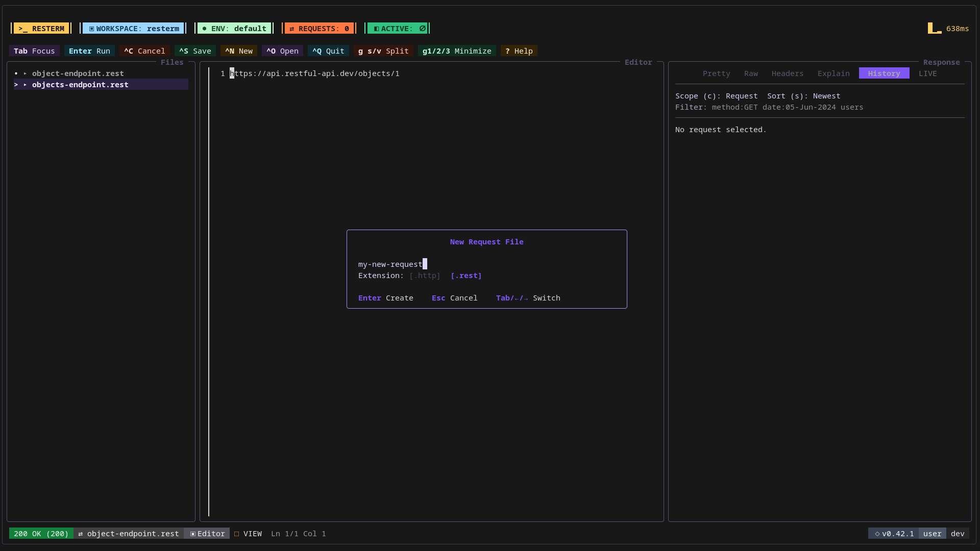Click the URL on editor line 1

(314, 73)
